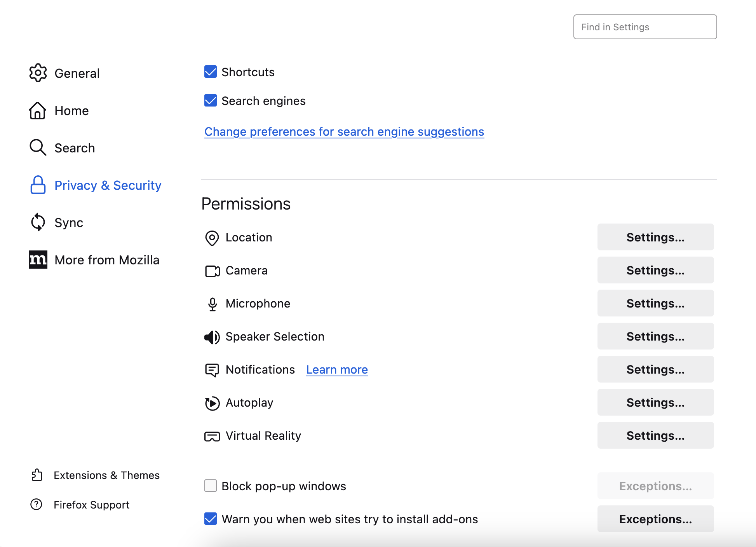Click inside the Find in Settings field
The image size is (756, 547).
click(645, 26)
